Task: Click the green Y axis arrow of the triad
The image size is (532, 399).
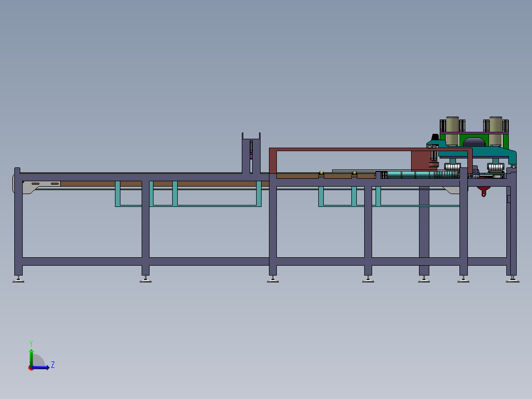Action: [x=31, y=358]
